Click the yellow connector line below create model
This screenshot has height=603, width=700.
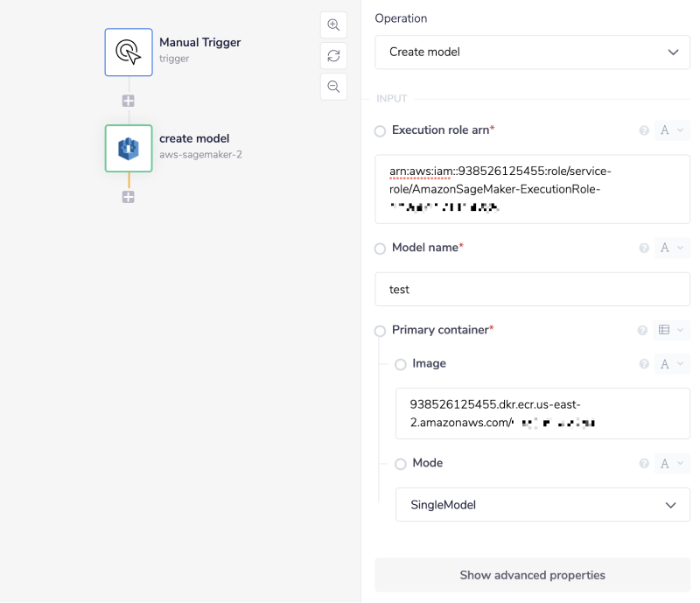point(128,179)
